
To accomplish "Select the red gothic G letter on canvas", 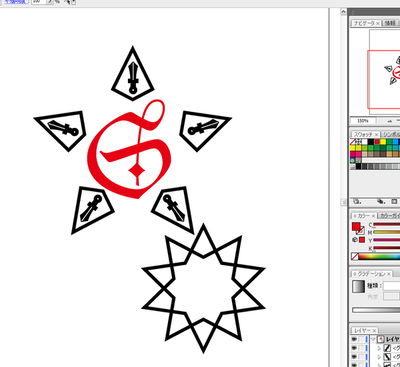I will click(130, 150).
